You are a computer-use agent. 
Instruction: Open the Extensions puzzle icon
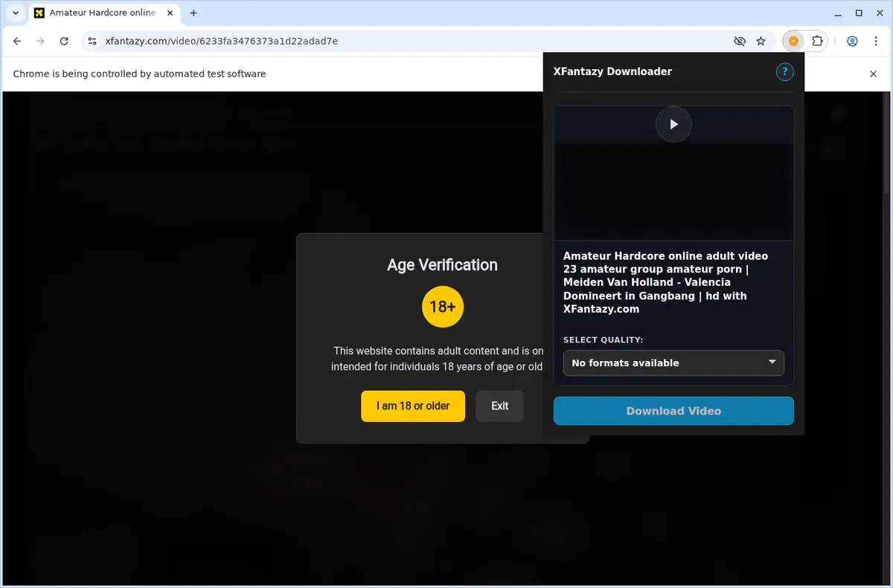(x=817, y=41)
